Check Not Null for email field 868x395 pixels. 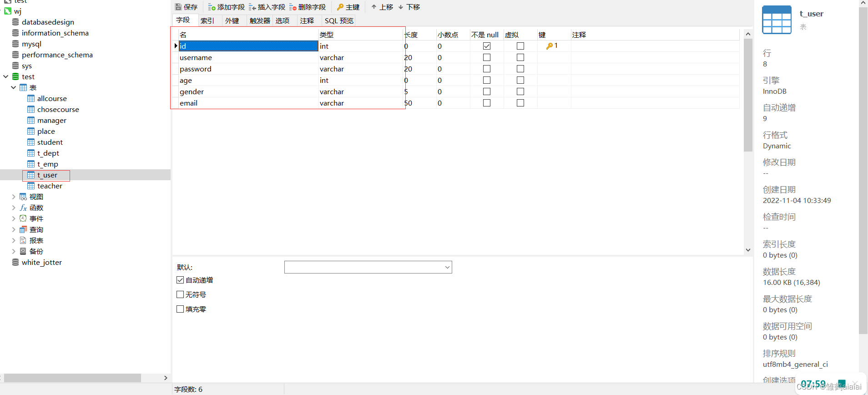[487, 103]
